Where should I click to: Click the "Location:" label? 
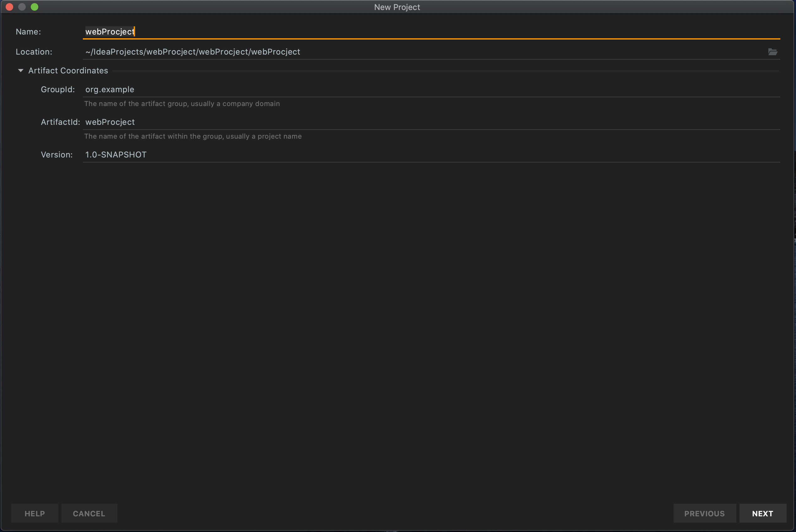[34, 52]
